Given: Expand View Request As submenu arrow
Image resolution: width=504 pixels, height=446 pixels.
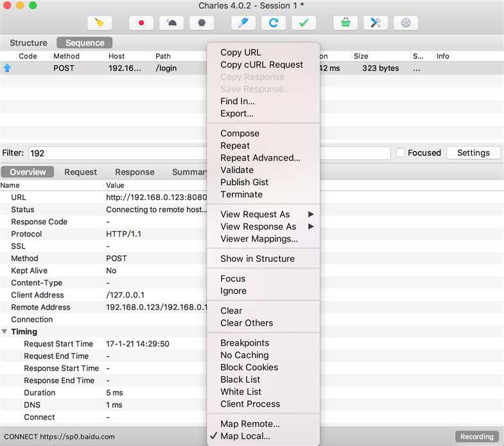Looking at the screenshot, I should pyautogui.click(x=311, y=214).
